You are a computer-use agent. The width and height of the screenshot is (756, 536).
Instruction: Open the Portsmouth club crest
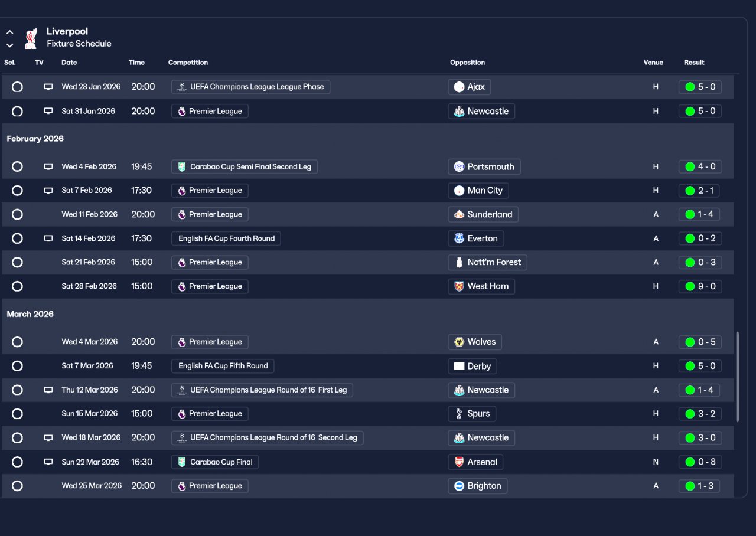click(x=459, y=166)
